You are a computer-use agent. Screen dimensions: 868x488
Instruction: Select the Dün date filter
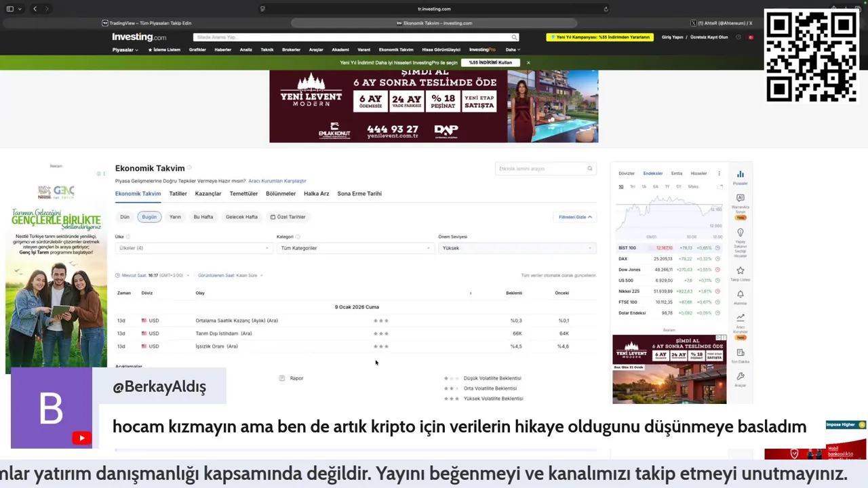pos(125,217)
